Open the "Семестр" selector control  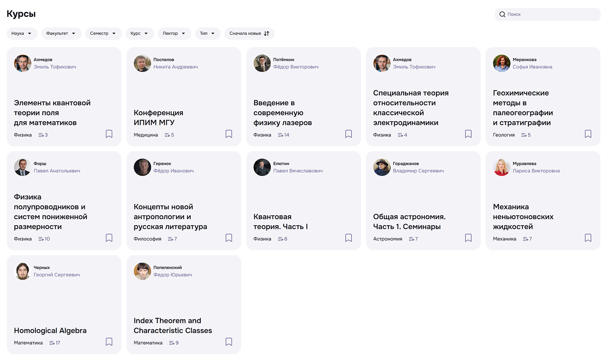103,34
